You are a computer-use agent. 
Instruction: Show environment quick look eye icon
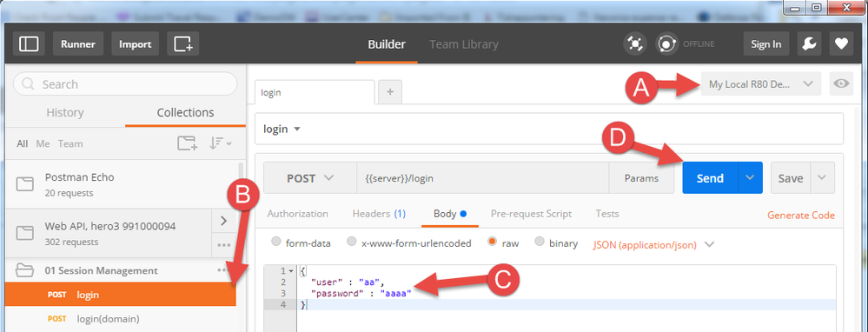pos(841,84)
